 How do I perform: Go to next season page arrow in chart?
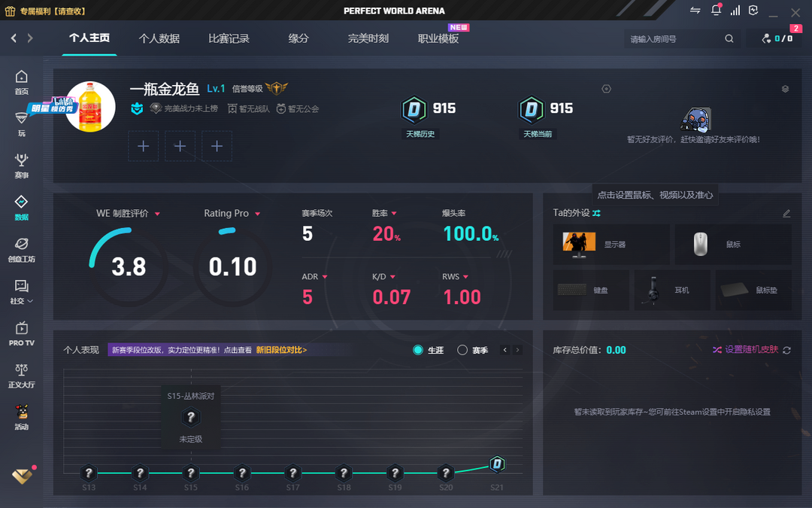pyautogui.click(x=517, y=350)
